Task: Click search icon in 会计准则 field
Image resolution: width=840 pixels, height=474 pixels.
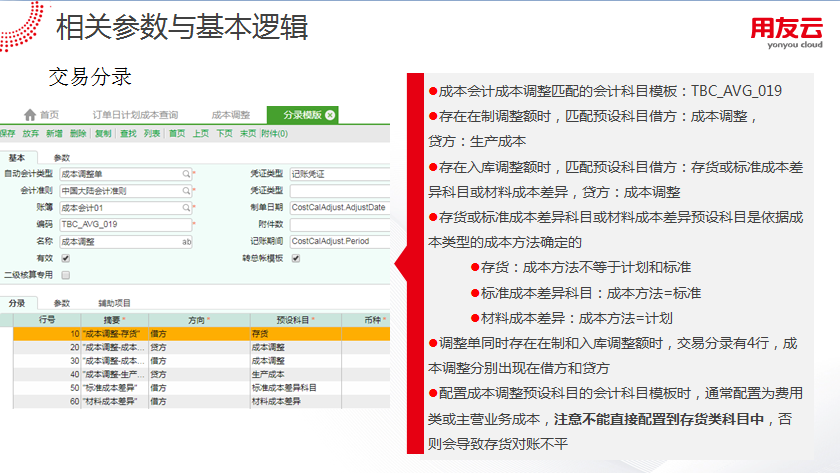Action: coord(185,190)
